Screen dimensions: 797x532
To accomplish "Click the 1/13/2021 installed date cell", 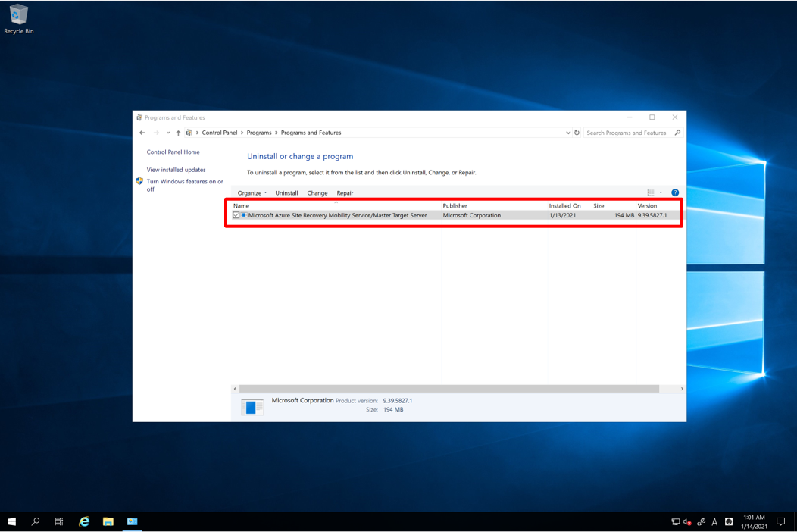I will 563,216.
